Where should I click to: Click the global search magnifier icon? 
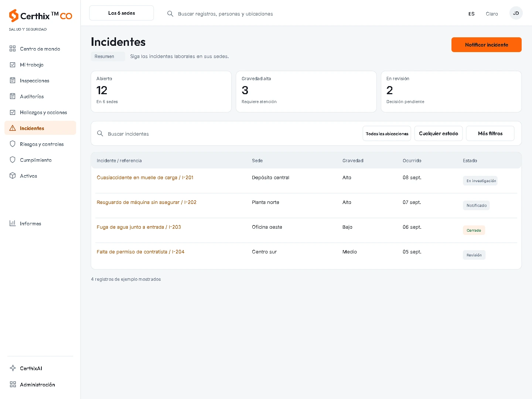[170, 14]
